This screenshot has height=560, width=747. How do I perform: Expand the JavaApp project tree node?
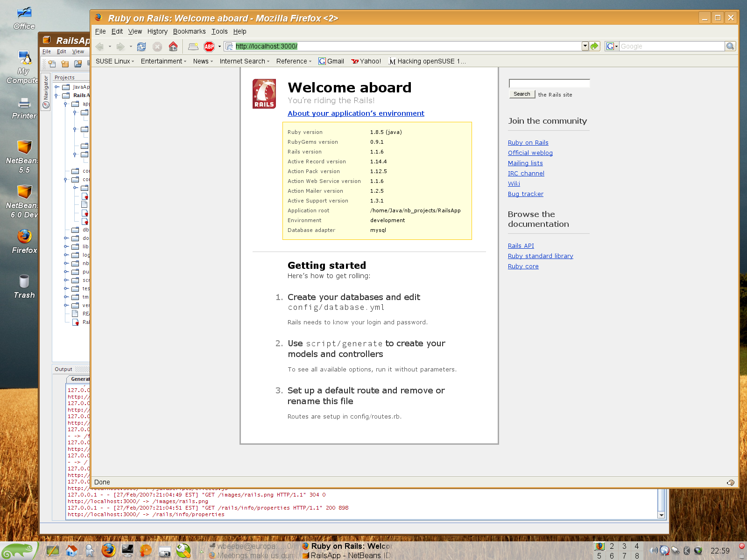[56, 87]
